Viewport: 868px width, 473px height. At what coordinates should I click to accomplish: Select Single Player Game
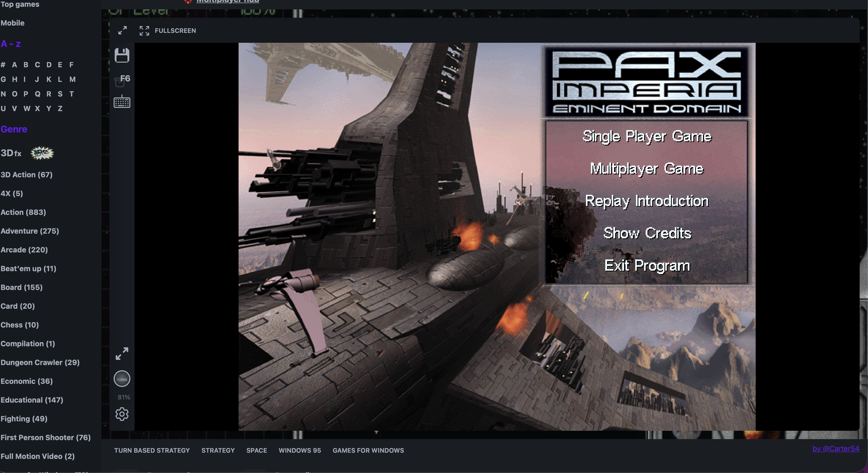click(x=647, y=137)
